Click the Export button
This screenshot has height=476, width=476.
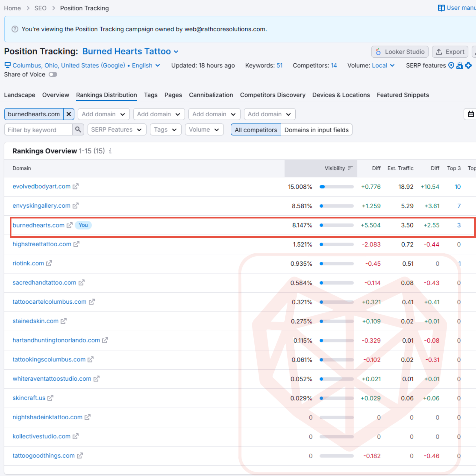point(450,52)
